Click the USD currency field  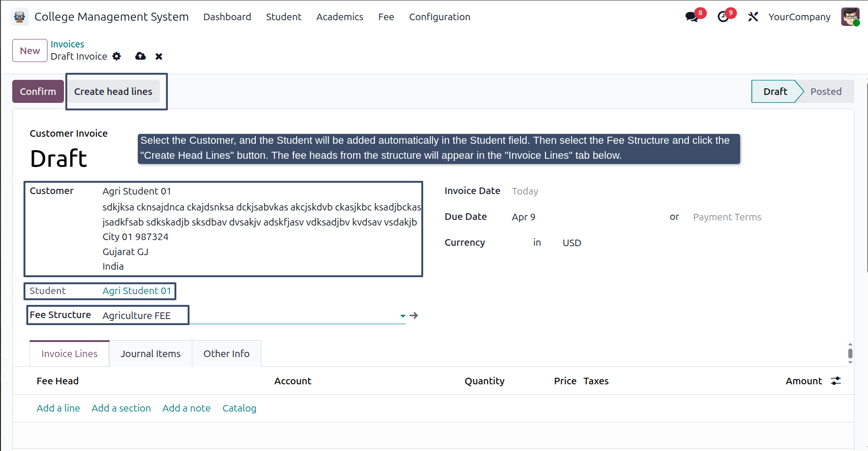572,243
